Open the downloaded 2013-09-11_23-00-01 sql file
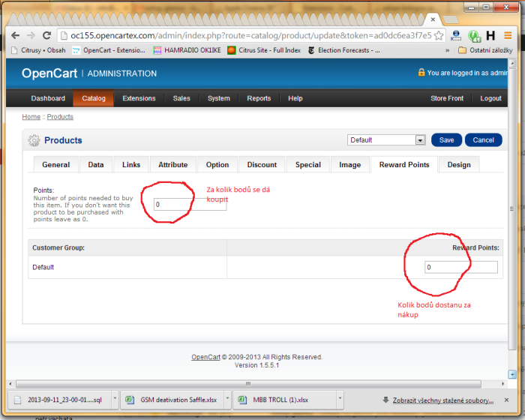 [60, 400]
